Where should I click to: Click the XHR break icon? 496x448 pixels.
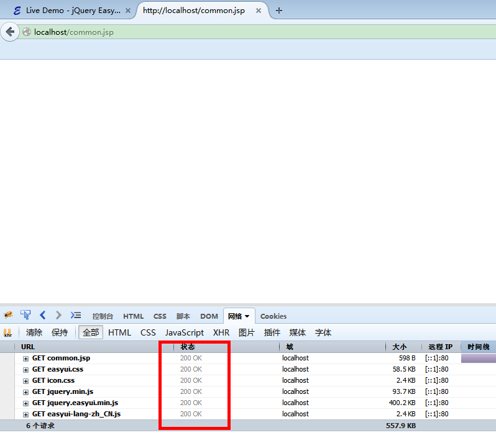pyautogui.click(x=8, y=333)
